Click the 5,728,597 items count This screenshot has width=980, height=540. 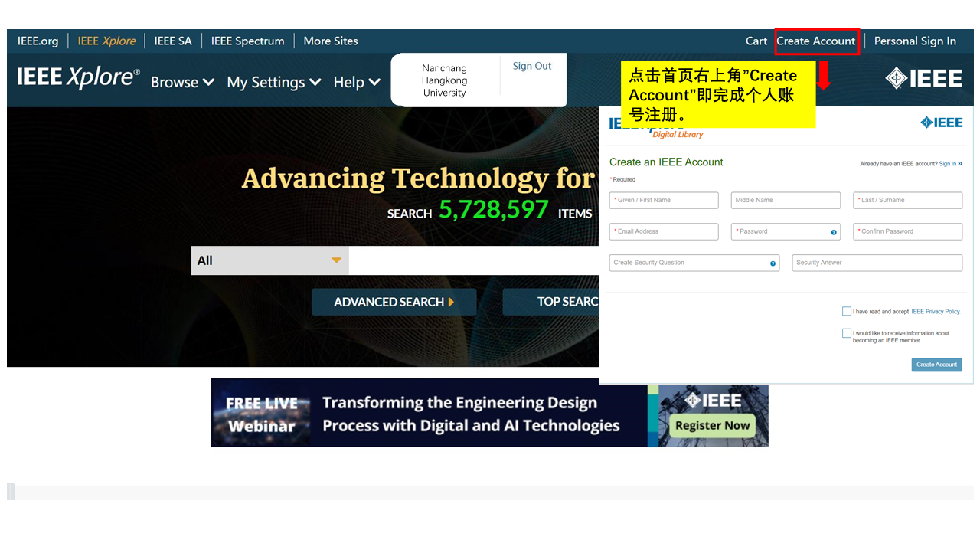point(494,209)
